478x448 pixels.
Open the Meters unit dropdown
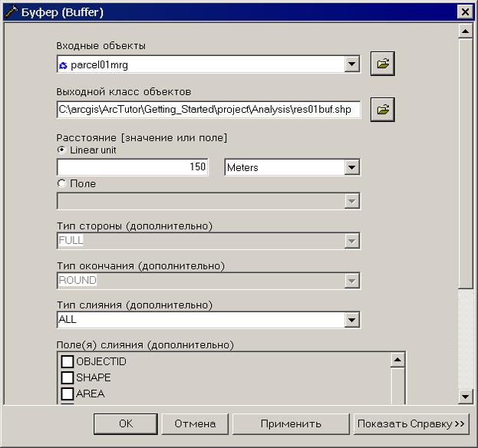click(352, 167)
